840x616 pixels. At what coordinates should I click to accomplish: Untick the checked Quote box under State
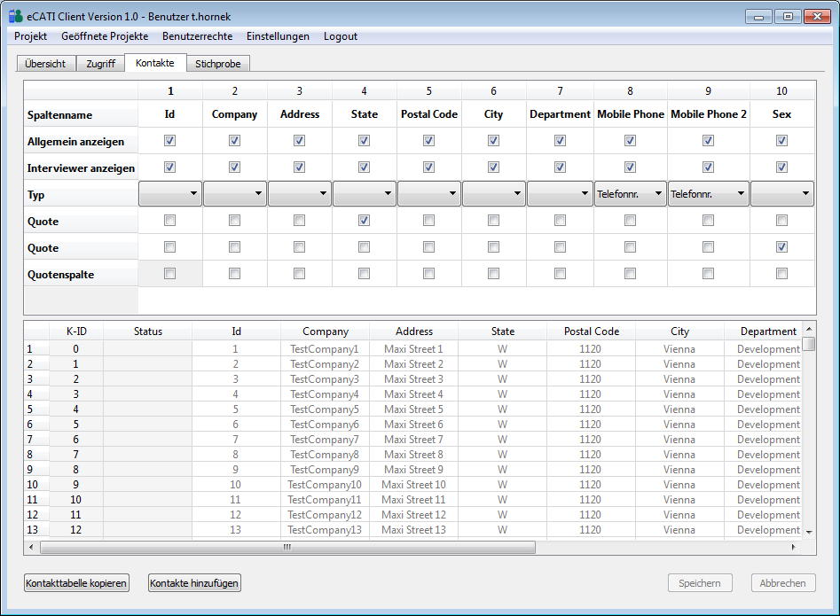coord(364,221)
